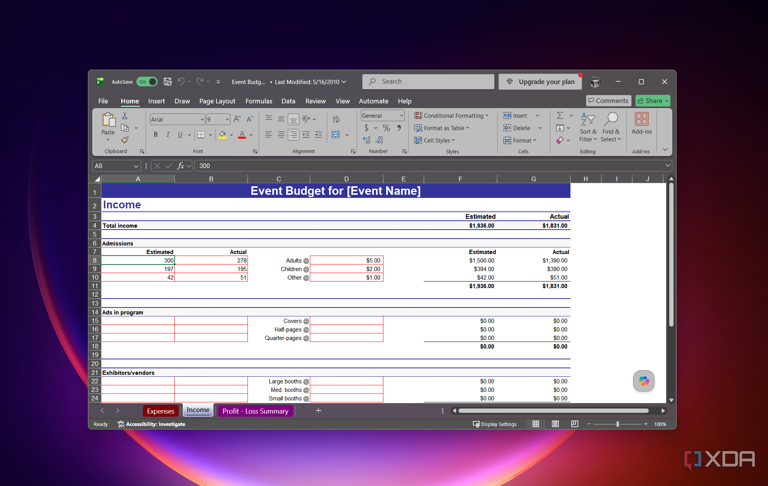The width and height of the screenshot is (768, 486).
Task: Click the Fill down icon in Editing
Action: (x=560, y=128)
